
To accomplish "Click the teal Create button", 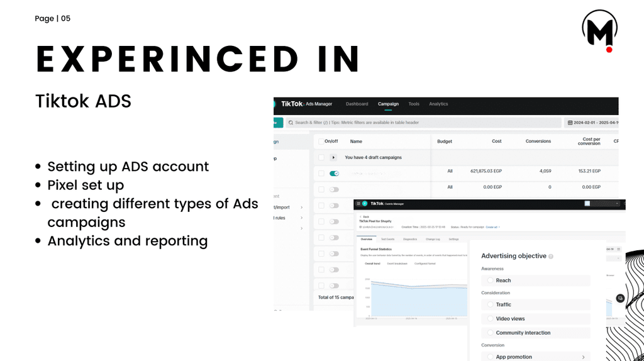I will [279, 123].
